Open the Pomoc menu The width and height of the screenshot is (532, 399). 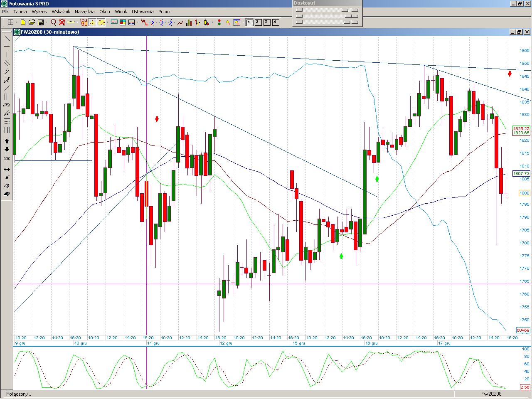tap(165, 12)
